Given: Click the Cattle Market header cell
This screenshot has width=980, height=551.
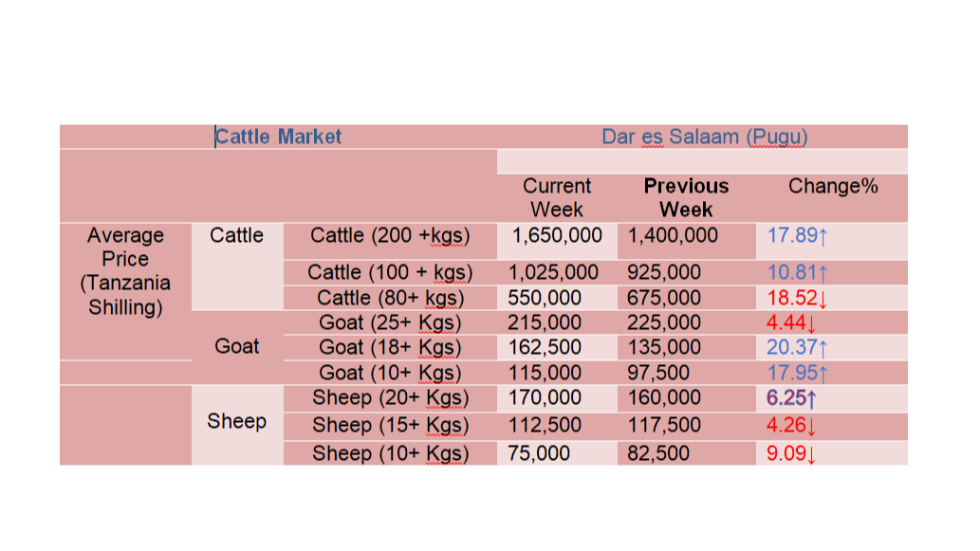Looking at the screenshot, I should point(278,137).
